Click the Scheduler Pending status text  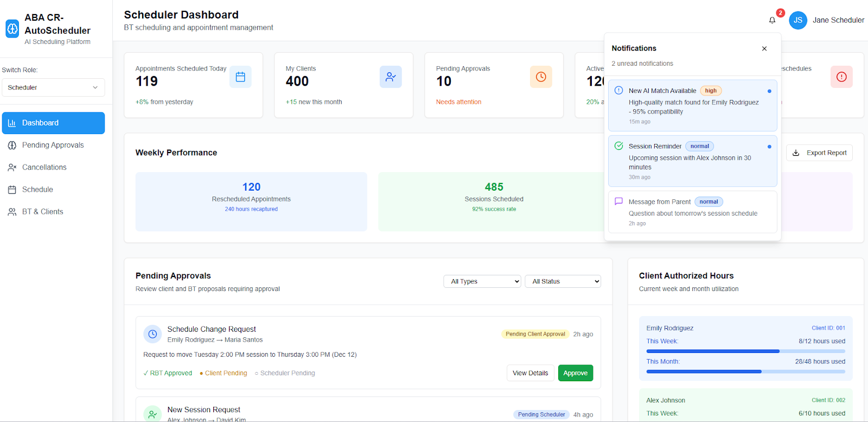(285, 373)
